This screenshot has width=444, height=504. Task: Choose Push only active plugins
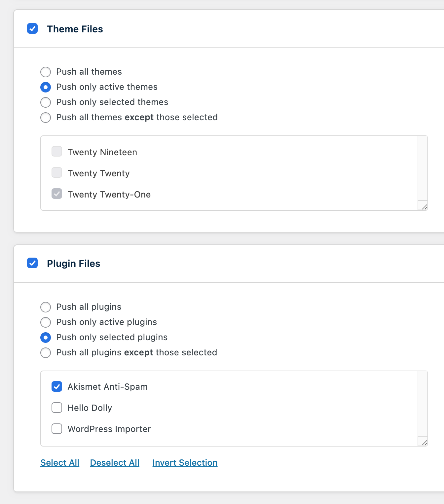(46, 322)
